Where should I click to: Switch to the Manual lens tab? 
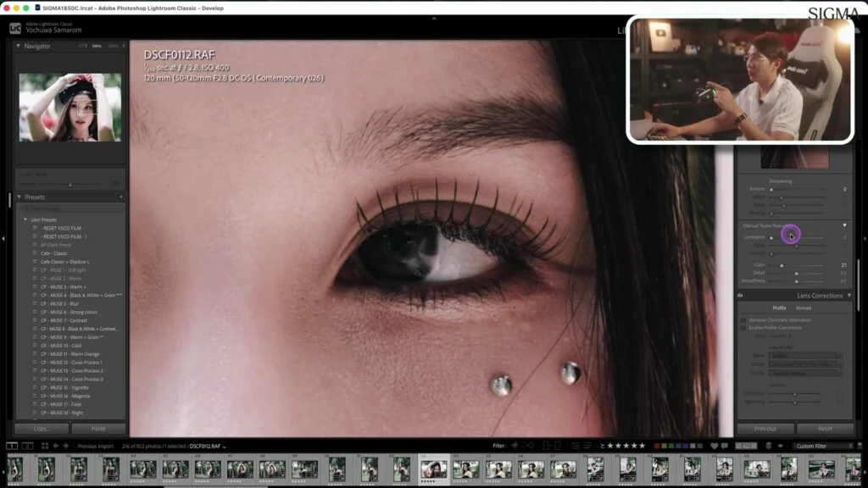(804, 308)
